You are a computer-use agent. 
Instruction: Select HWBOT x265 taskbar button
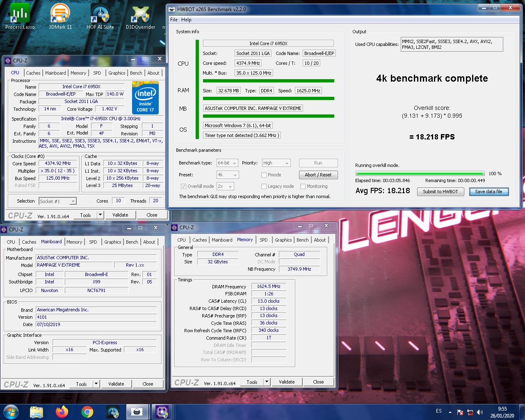coord(137,411)
